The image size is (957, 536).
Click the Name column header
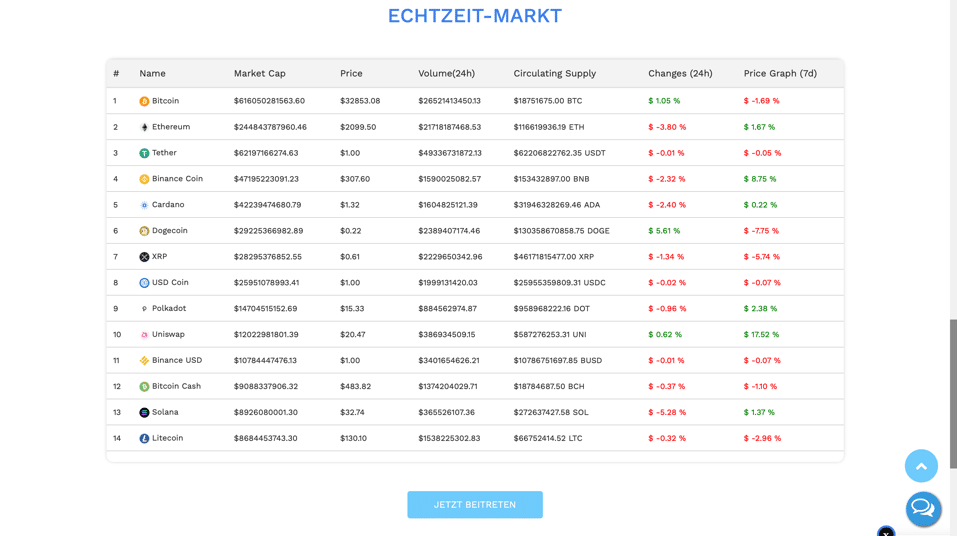tap(152, 73)
